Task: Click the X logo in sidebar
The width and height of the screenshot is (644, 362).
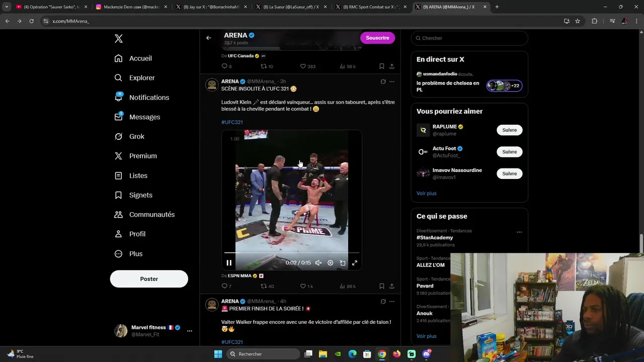Action: [119, 39]
